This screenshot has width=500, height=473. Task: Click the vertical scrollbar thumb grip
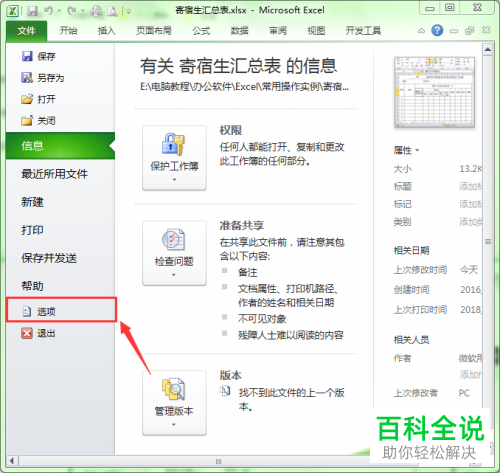point(488,241)
